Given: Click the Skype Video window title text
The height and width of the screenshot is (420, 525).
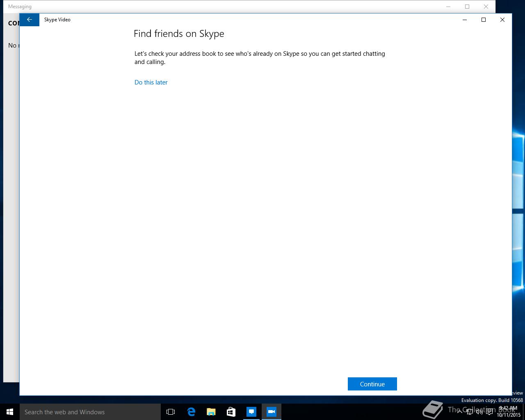Looking at the screenshot, I should click(x=57, y=20).
